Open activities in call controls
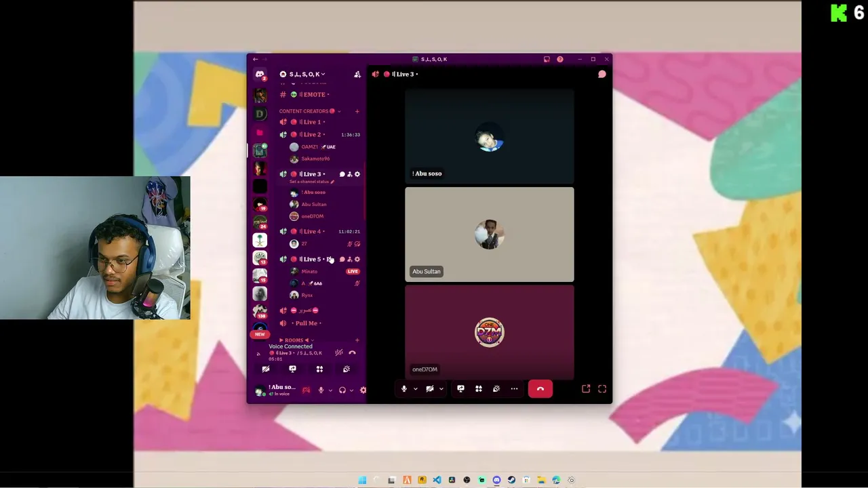The image size is (868, 488). tap(479, 389)
